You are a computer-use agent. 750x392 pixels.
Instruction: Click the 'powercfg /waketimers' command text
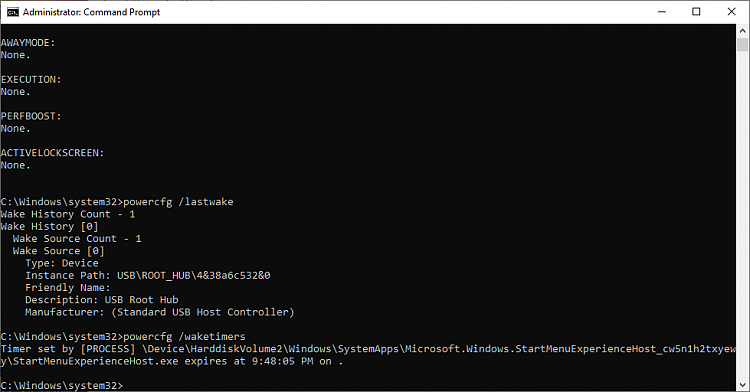pos(184,337)
